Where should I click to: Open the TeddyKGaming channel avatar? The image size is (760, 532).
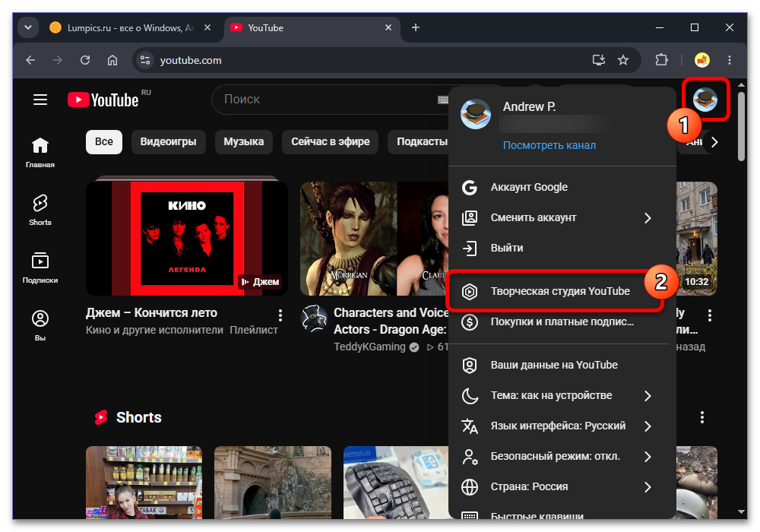point(314,318)
